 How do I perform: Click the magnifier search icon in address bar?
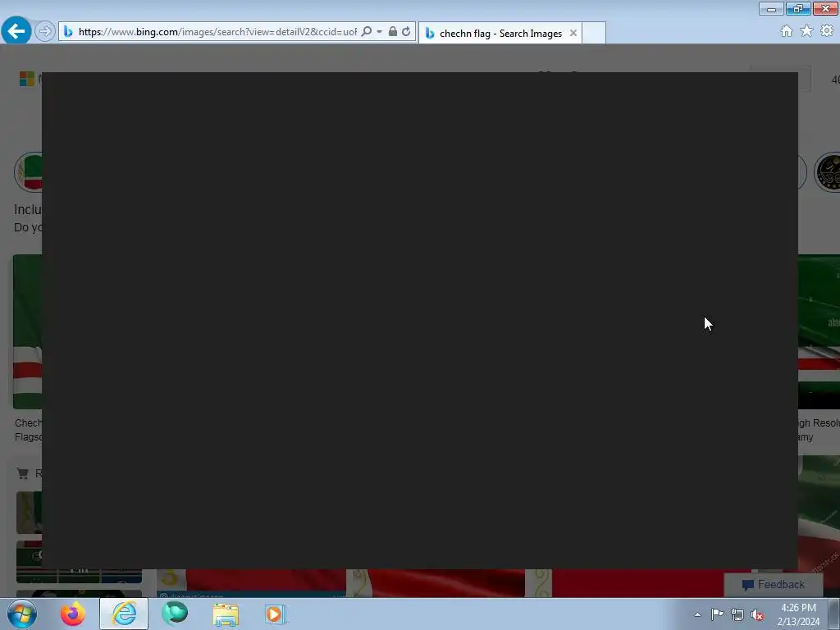[367, 32]
